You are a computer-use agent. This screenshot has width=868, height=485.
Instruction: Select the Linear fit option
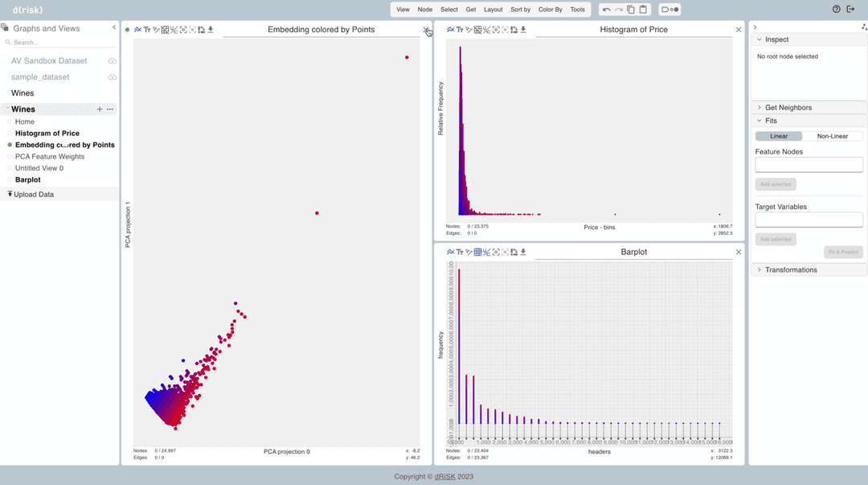779,136
